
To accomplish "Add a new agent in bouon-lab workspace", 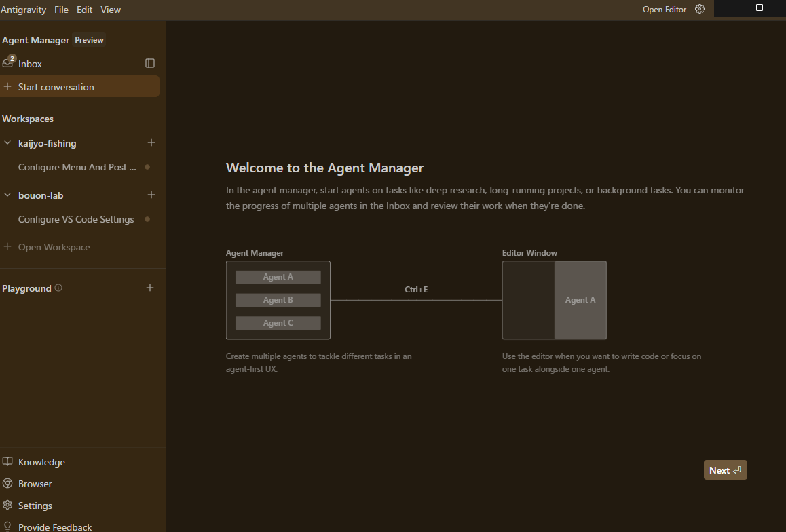I will (x=151, y=195).
